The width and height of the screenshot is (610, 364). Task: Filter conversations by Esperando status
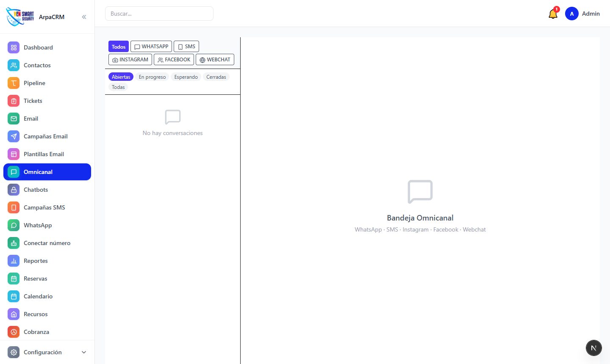[186, 77]
